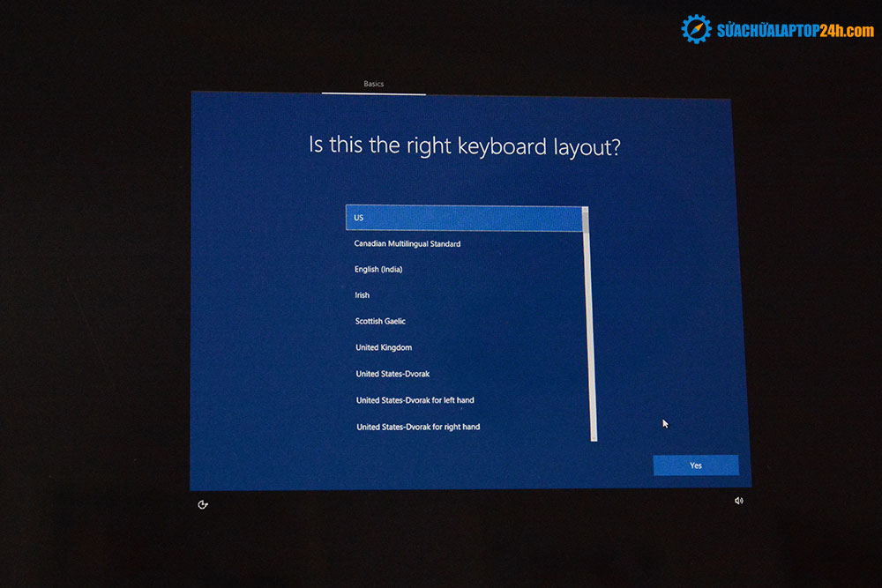This screenshot has height=588, width=882.
Task: Choose the United Kingdom layout
Action: click(384, 347)
